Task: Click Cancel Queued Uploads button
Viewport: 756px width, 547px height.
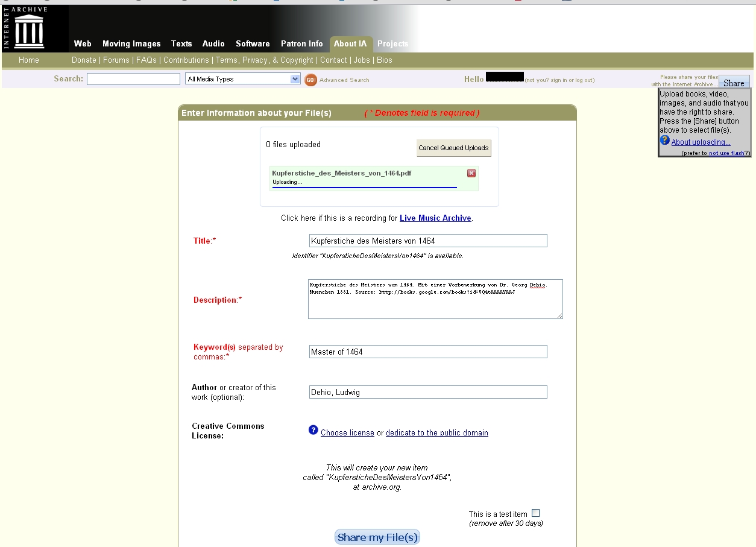Action: pyautogui.click(x=454, y=148)
